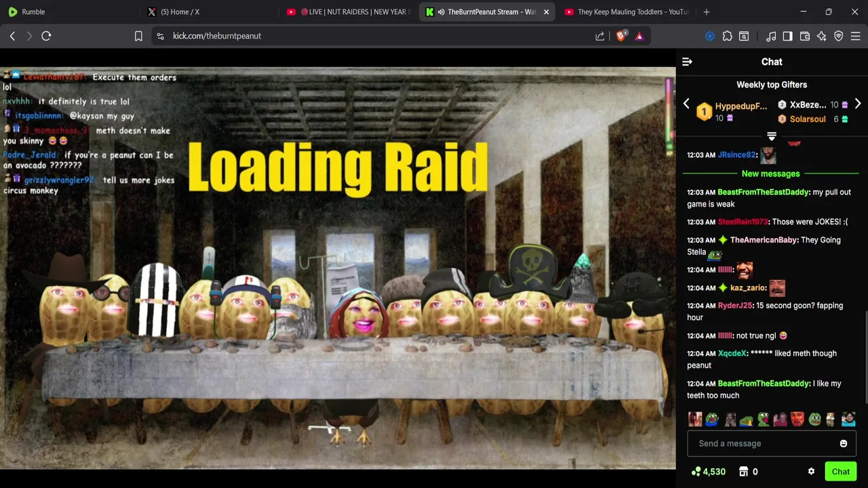The width and height of the screenshot is (868, 488).
Task: Select the last emote with teal shirt
Action: (848, 420)
